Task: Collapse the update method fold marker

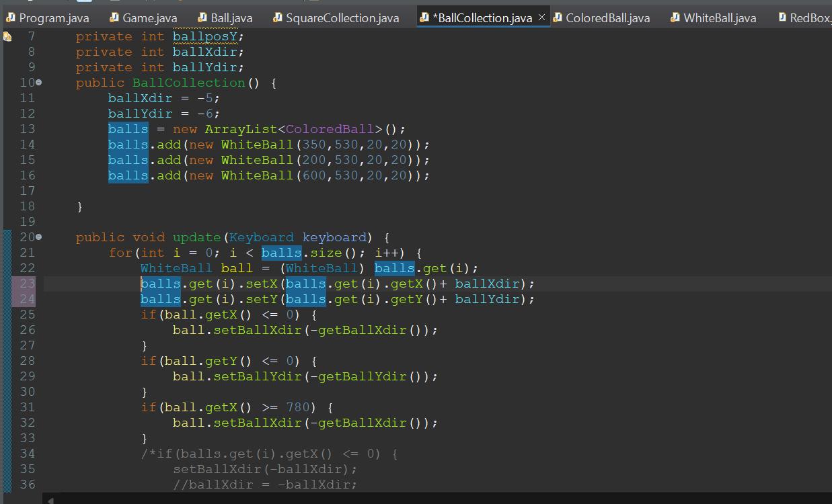Action: coord(40,237)
